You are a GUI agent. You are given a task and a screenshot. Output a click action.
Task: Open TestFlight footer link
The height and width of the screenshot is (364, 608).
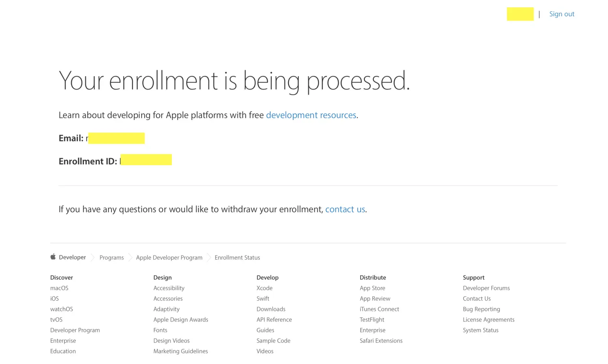pyautogui.click(x=372, y=319)
